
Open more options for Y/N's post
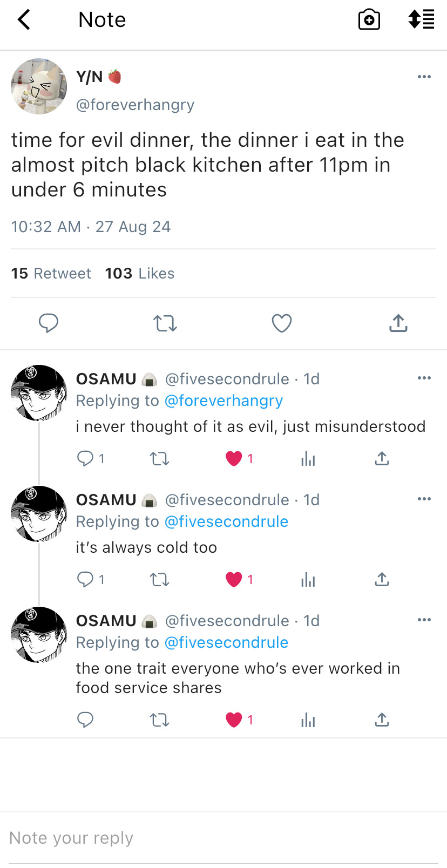point(424,77)
